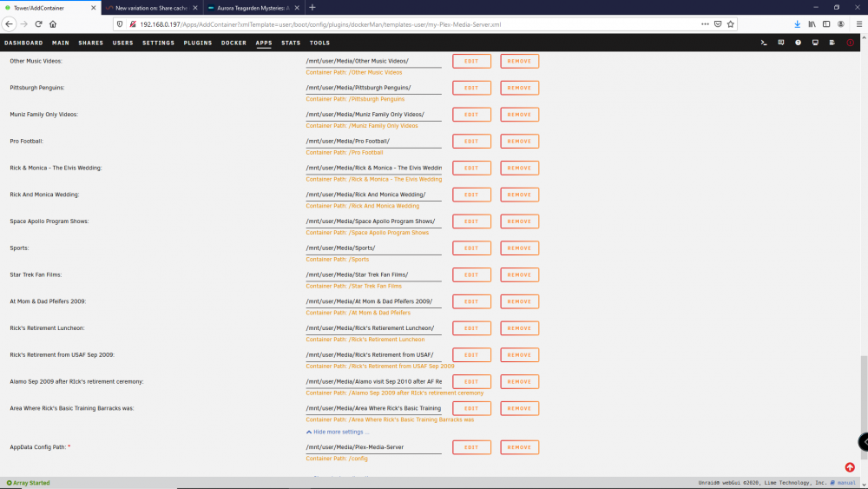Remove the Pittsburgh Penguins path

(x=519, y=88)
